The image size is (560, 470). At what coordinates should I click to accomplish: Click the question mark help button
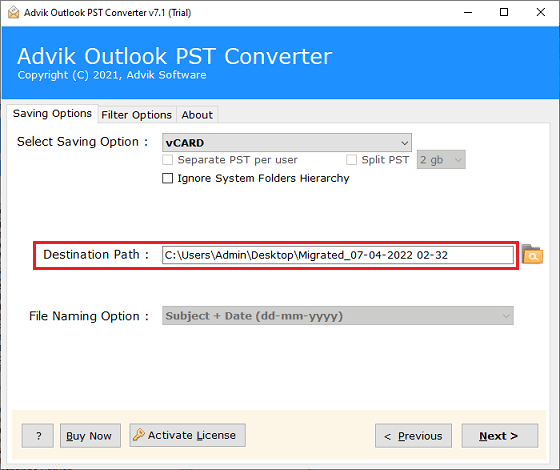pyautogui.click(x=38, y=436)
